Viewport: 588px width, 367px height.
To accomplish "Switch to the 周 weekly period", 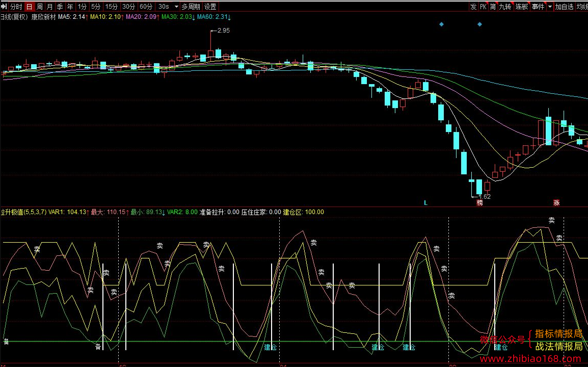I will (39, 7).
